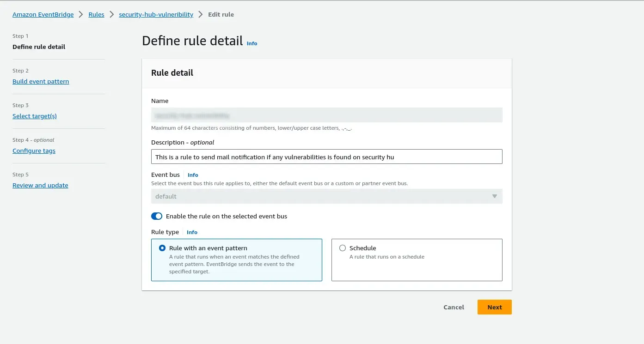The image size is (644, 344).
Task: Open Info link next to Event bus
Action: [193, 175]
